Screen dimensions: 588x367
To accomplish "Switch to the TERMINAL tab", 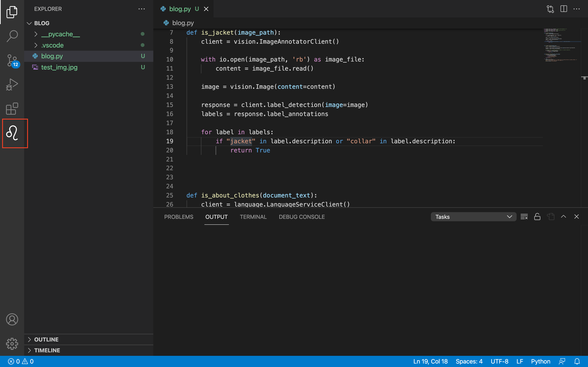I will [253, 217].
